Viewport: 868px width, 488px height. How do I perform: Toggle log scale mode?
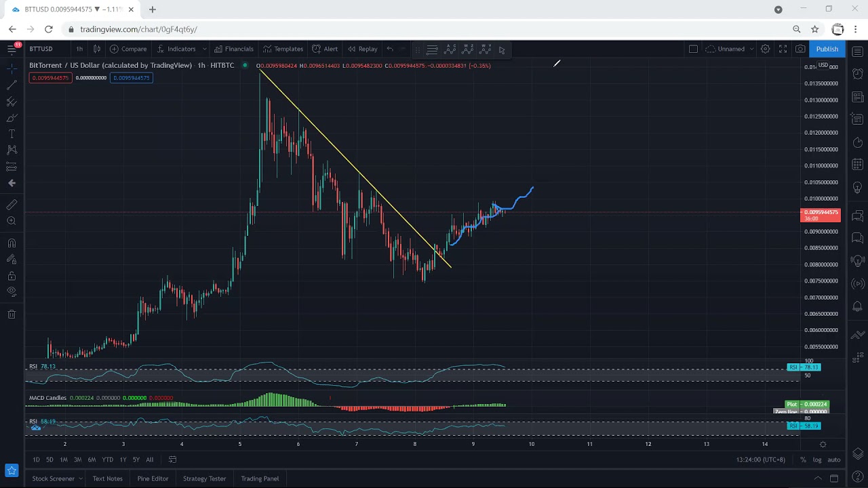[x=817, y=460]
